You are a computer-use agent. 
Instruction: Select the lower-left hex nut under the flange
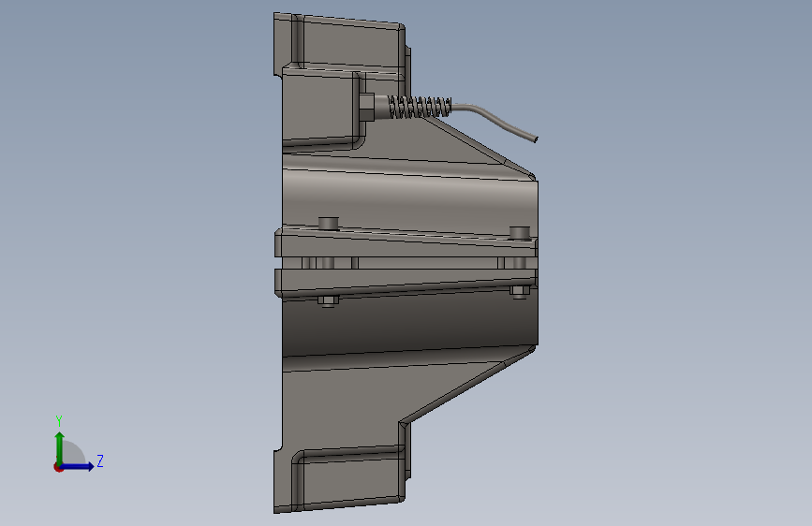pyautogui.click(x=329, y=300)
